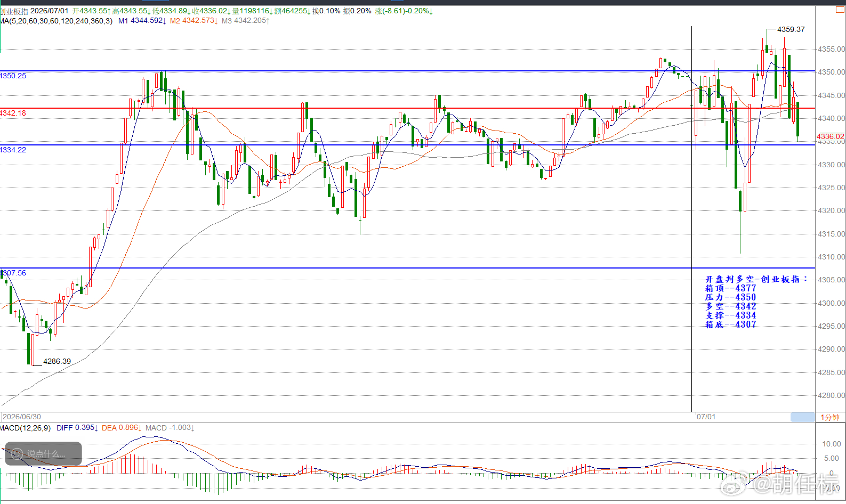Open the MACD(12,26,9) indicator settings label
The width and height of the screenshot is (846, 504).
coord(25,428)
